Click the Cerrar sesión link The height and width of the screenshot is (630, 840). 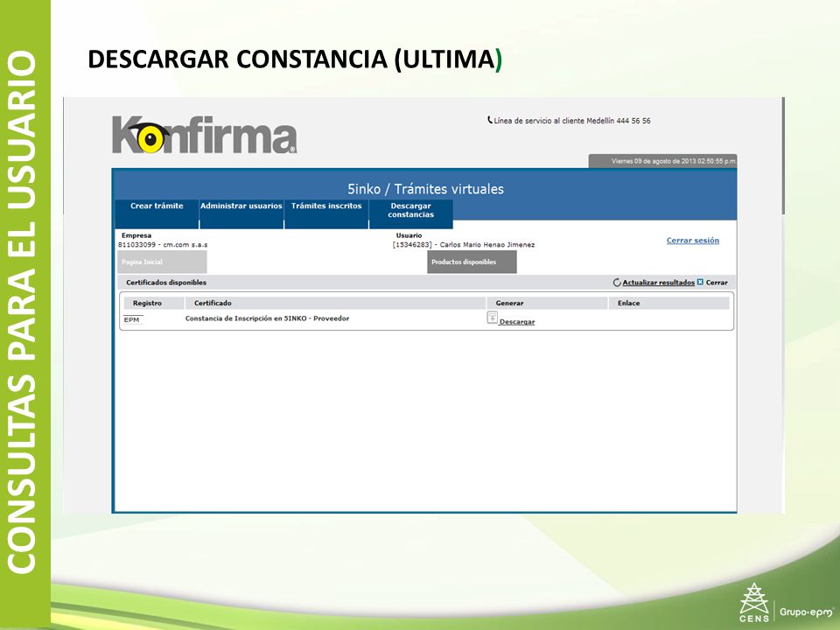tap(693, 241)
